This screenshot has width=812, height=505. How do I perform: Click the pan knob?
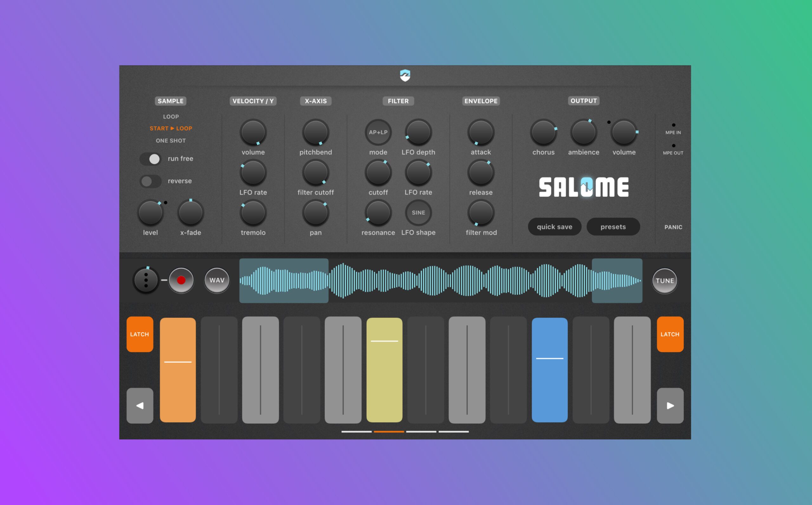[316, 213]
